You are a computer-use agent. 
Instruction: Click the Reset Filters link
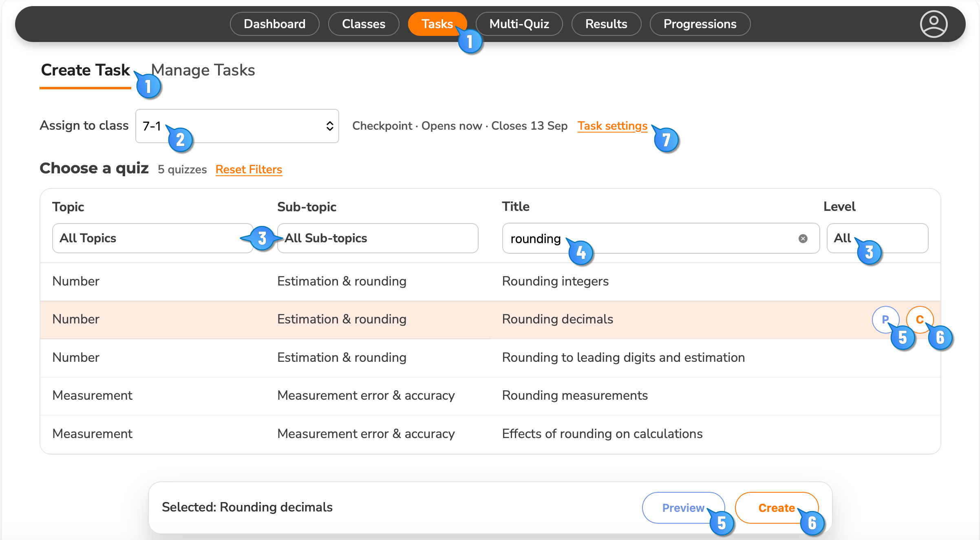(249, 169)
